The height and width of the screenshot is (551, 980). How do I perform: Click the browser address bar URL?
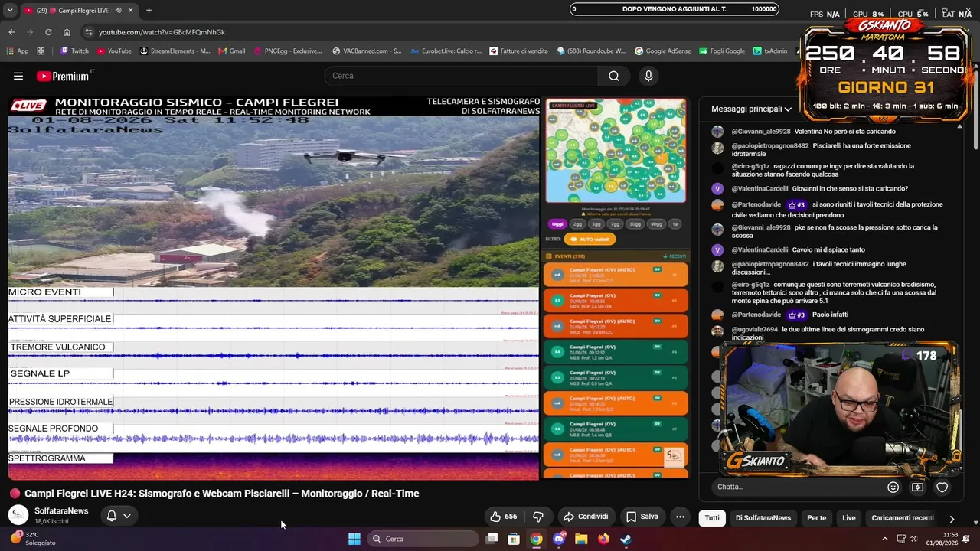[x=162, y=32]
